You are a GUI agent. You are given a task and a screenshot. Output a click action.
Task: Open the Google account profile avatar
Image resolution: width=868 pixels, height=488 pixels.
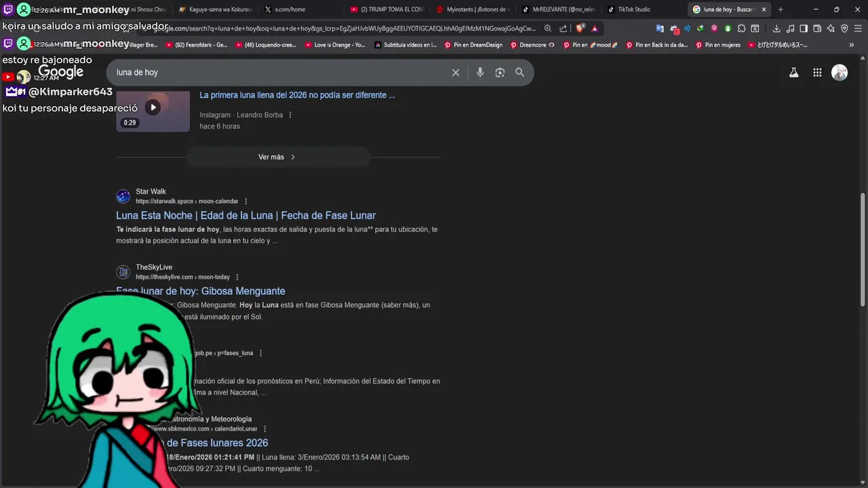[840, 73]
